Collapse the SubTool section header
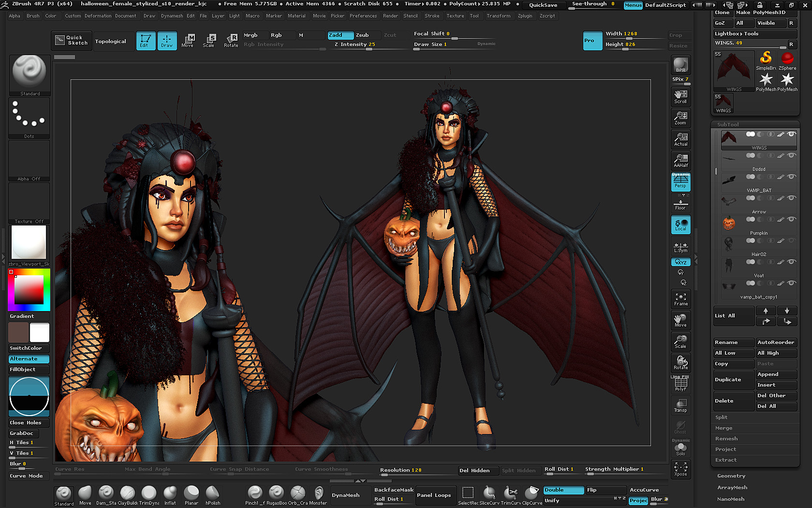The height and width of the screenshot is (508, 812). pyautogui.click(x=728, y=124)
